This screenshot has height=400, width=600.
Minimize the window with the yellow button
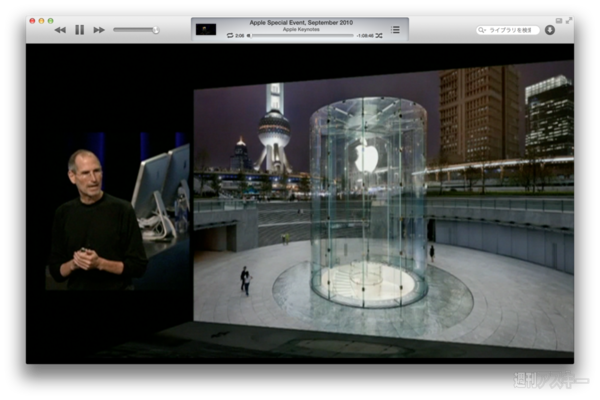coord(41,21)
